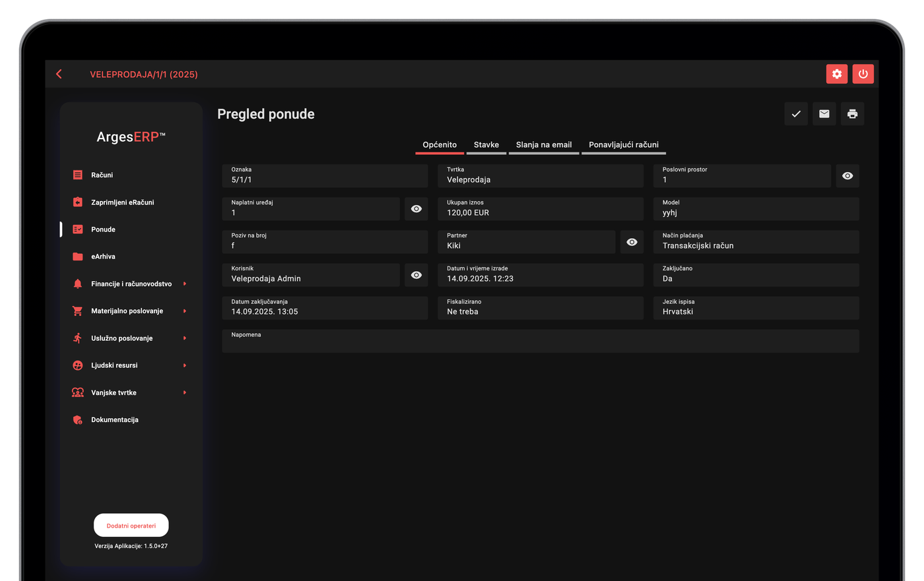Click the Način plaćanja field

click(x=756, y=242)
